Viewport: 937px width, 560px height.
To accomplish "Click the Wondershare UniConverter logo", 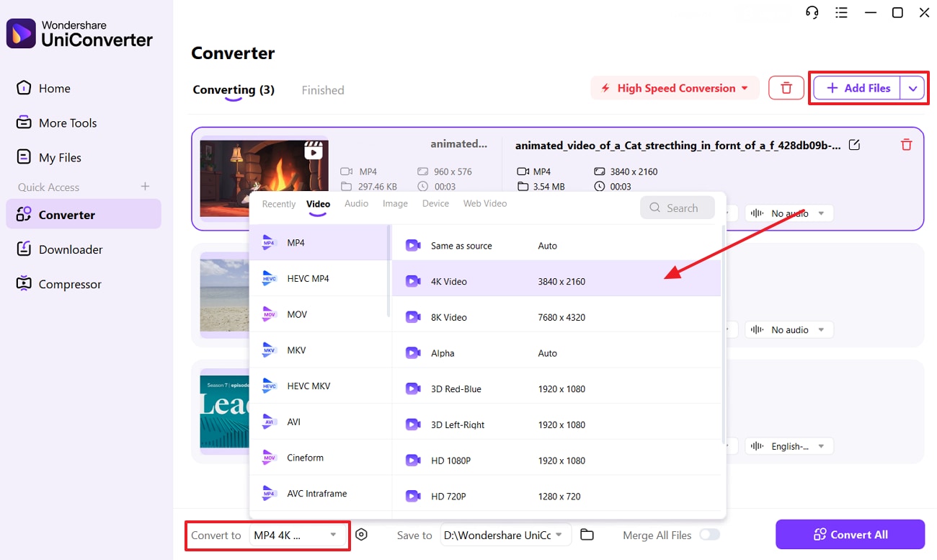I will click(x=80, y=33).
